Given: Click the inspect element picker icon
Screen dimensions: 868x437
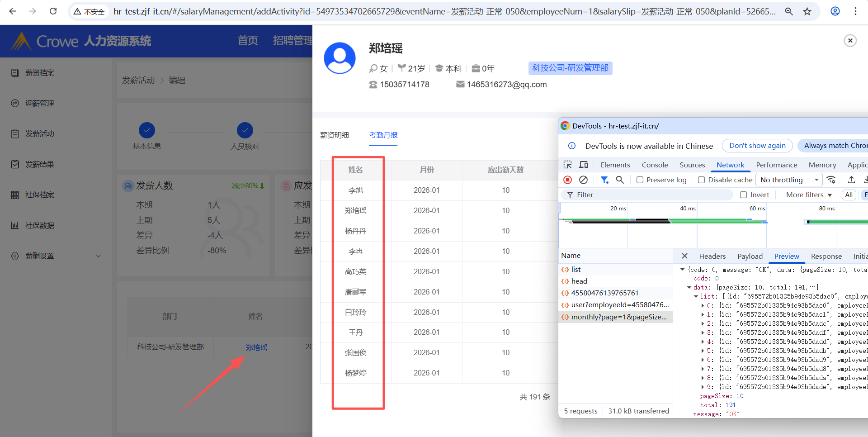Looking at the screenshot, I should [568, 165].
